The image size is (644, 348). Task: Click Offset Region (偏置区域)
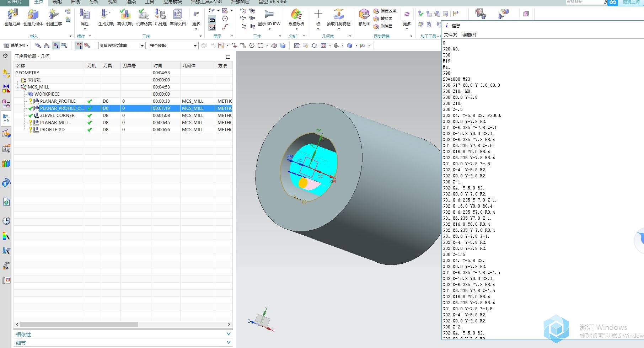385,11
